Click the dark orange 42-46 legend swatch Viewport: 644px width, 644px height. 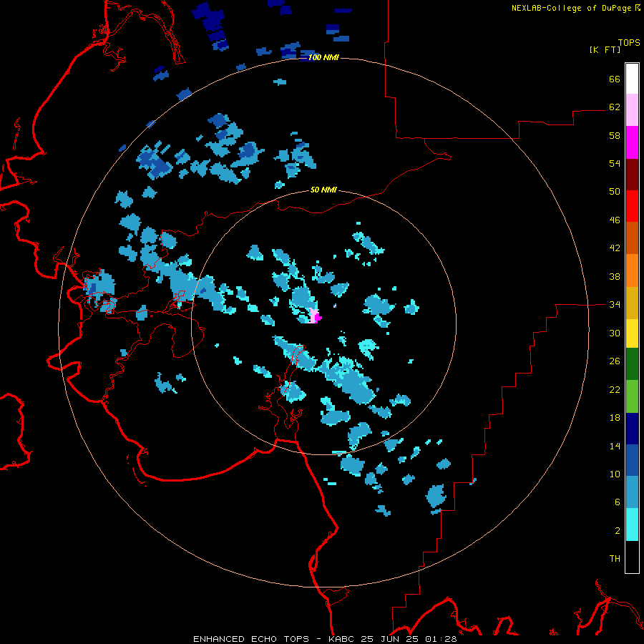coord(632,238)
